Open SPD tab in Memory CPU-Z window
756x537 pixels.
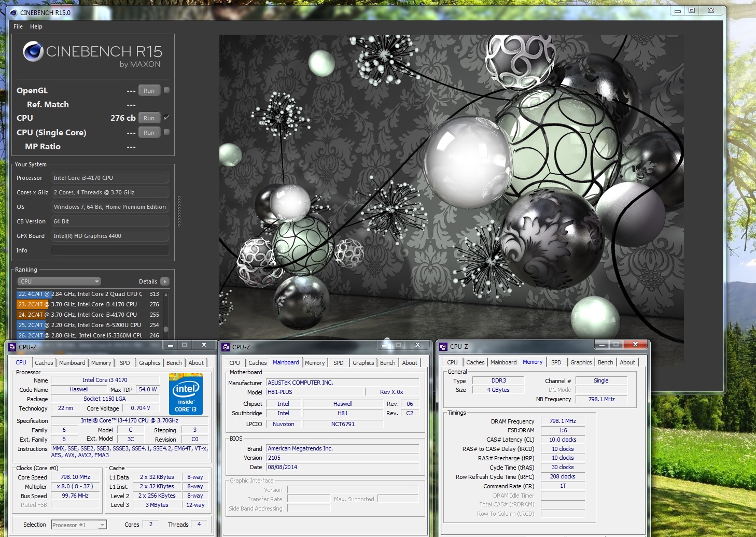[x=556, y=362]
